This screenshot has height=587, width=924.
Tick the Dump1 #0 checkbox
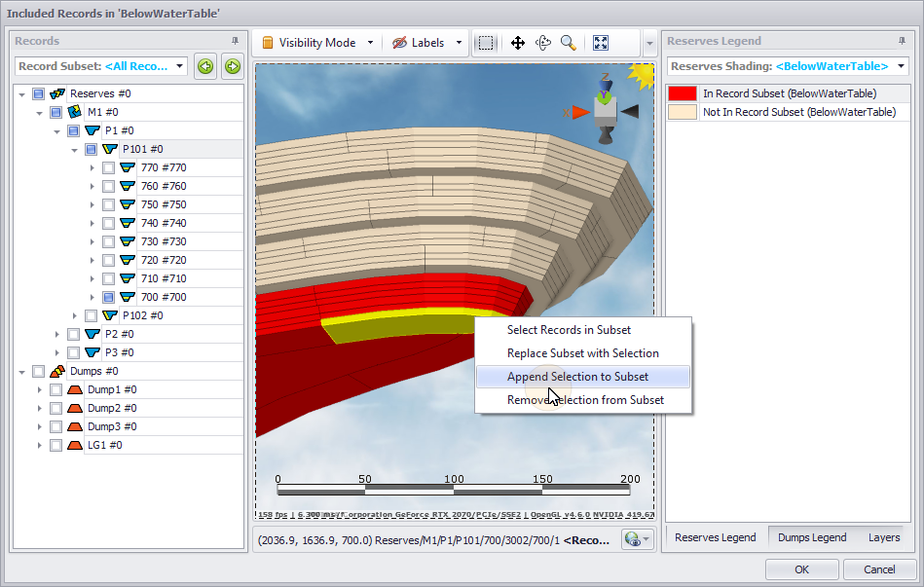[55, 389]
